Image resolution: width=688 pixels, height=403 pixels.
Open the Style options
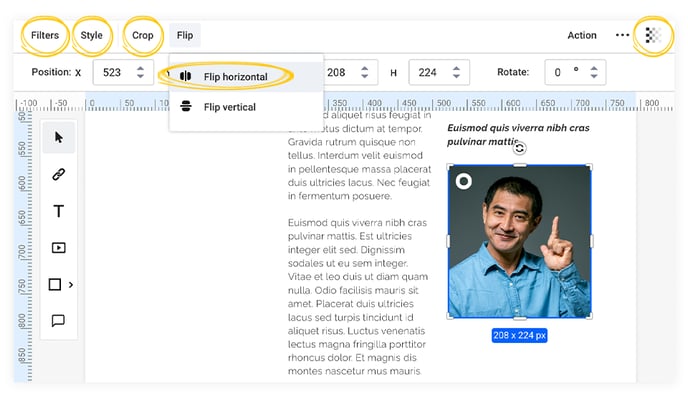click(91, 35)
